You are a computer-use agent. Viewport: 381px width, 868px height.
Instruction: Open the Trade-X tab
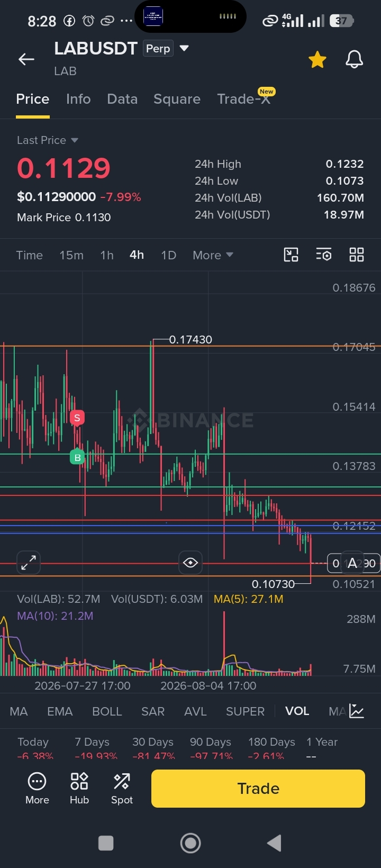(x=243, y=99)
